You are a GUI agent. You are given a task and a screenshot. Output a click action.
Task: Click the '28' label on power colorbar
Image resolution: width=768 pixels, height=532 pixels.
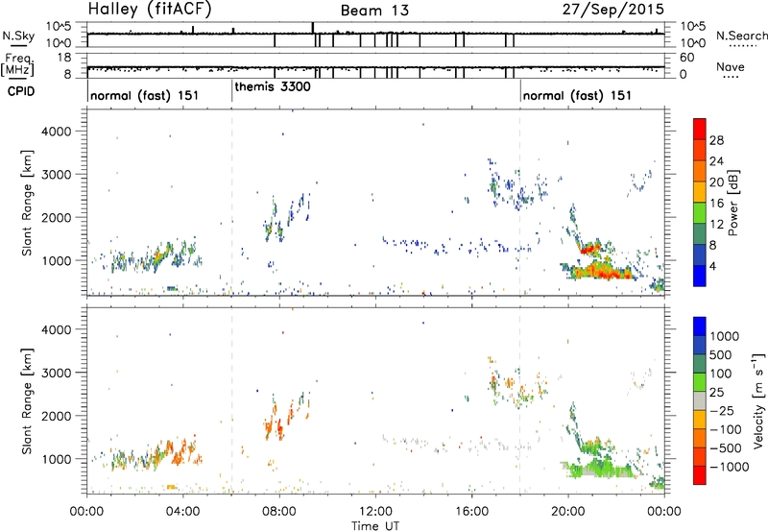716,140
